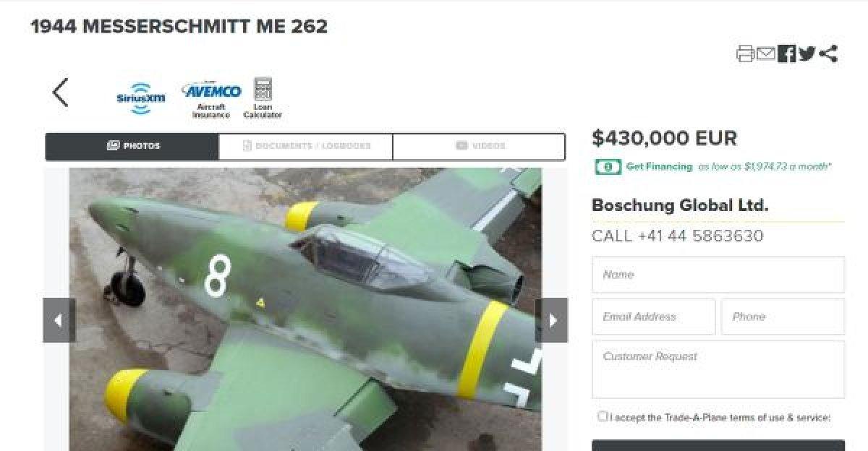Screen dimensions: 868x451
Task: Open the Loan Calculator icon
Action: coord(263,98)
